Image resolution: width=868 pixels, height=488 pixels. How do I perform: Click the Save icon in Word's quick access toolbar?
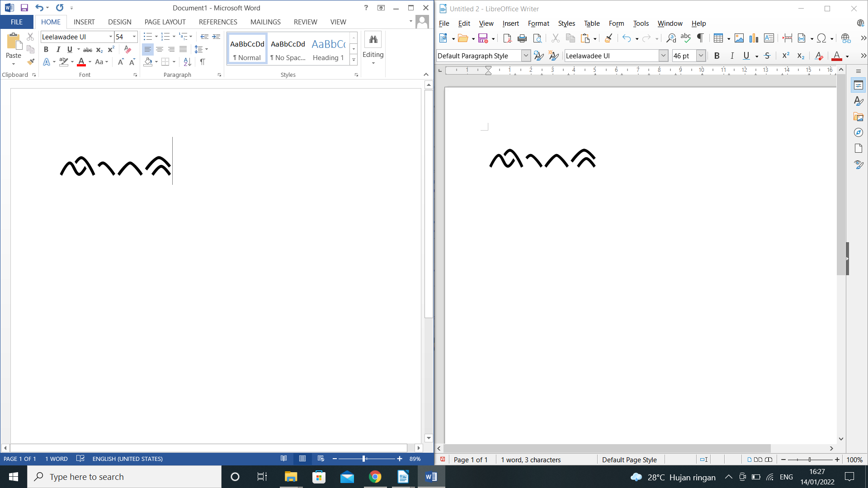[24, 8]
